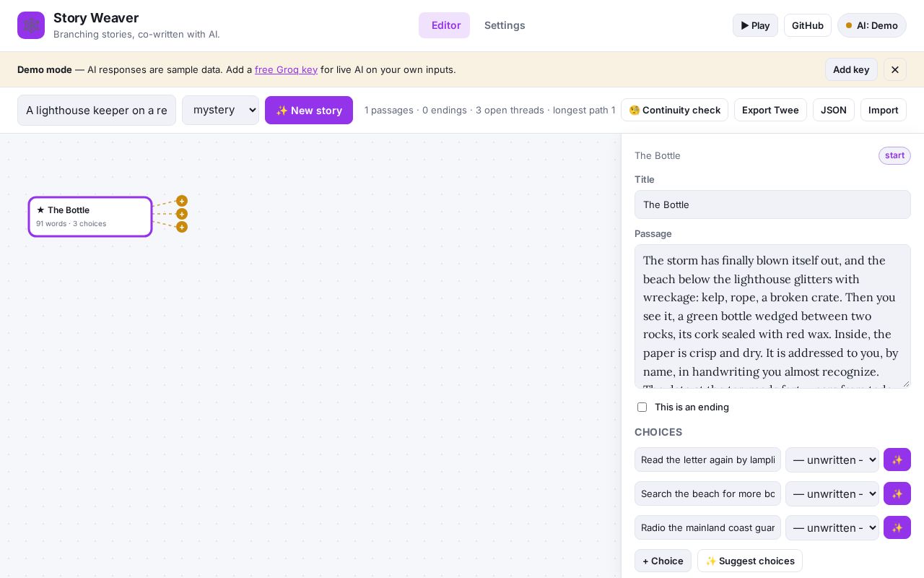Click the Import button

click(884, 110)
